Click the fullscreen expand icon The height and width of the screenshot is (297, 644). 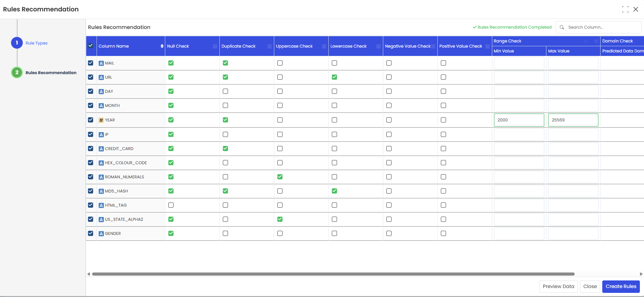(x=625, y=9)
